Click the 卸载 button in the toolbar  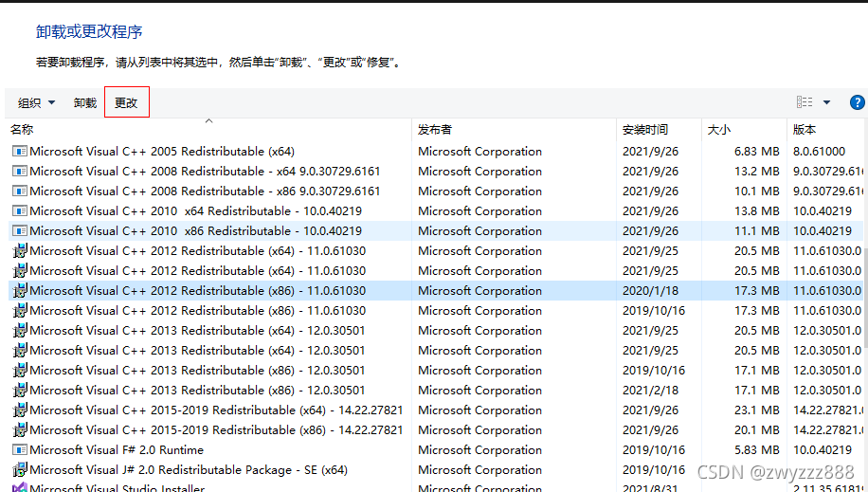[85, 103]
